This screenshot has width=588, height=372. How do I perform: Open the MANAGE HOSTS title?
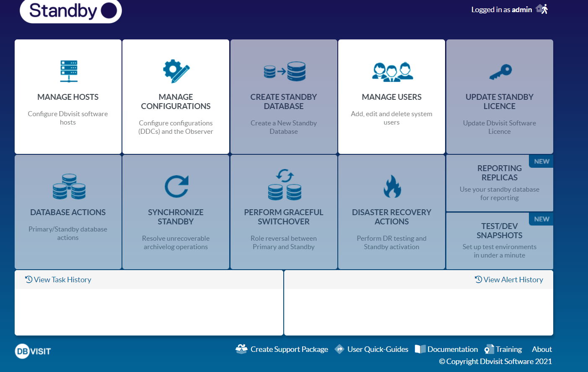68,97
